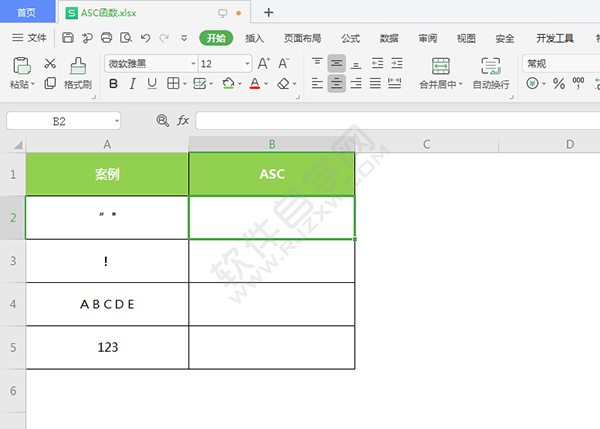Viewport: 600px width, 429px height.
Task: Open the Developer Tools tab
Action: (x=554, y=38)
